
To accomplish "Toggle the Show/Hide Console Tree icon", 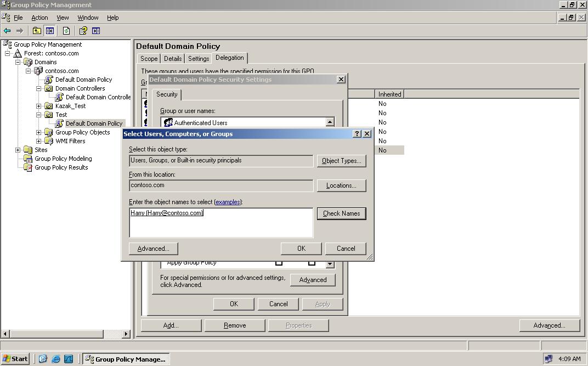I will [x=49, y=31].
